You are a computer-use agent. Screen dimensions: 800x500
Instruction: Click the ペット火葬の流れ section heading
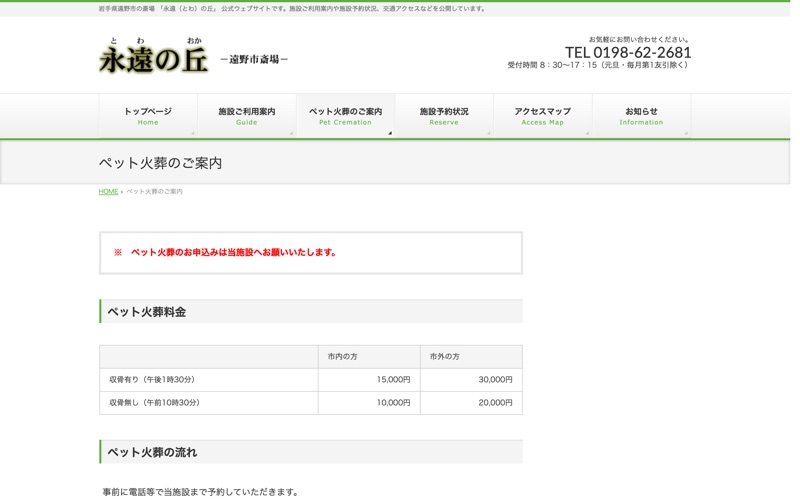[152, 452]
